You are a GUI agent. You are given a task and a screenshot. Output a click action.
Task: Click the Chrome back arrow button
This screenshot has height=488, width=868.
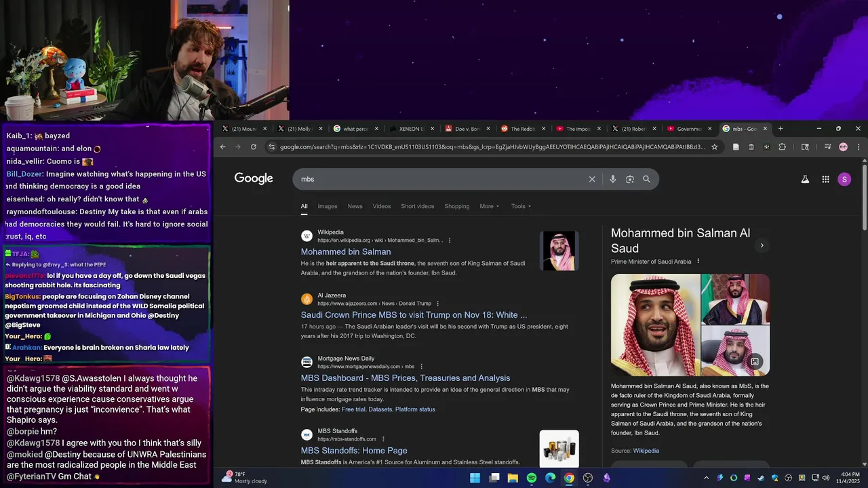coord(223,146)
